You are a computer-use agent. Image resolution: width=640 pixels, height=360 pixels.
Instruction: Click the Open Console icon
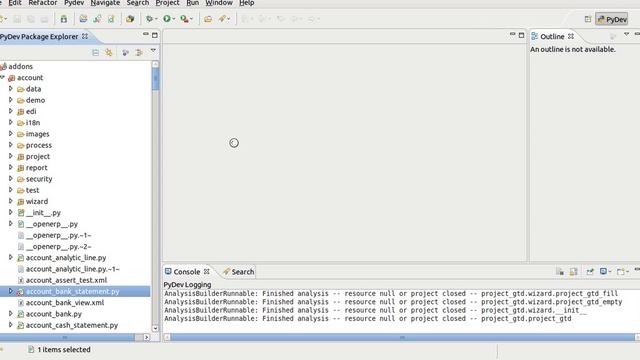[x=620, y=271]
